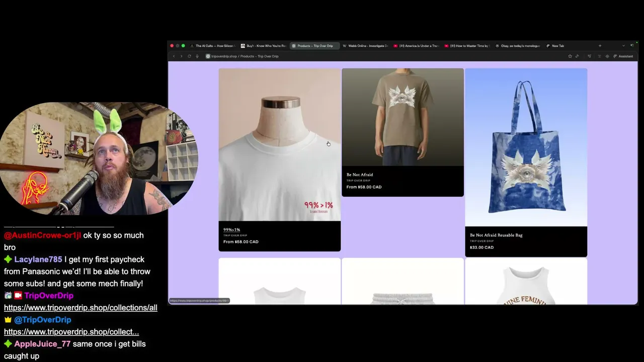Click the microphone icon in the browser toolbar
Screen dimensions: 644x362
point(197,56)
